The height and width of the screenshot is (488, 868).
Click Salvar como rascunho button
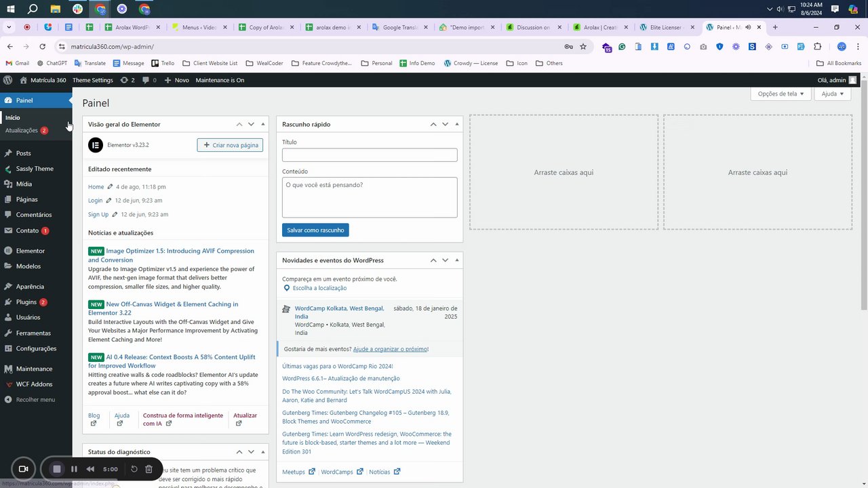point(315,230)
